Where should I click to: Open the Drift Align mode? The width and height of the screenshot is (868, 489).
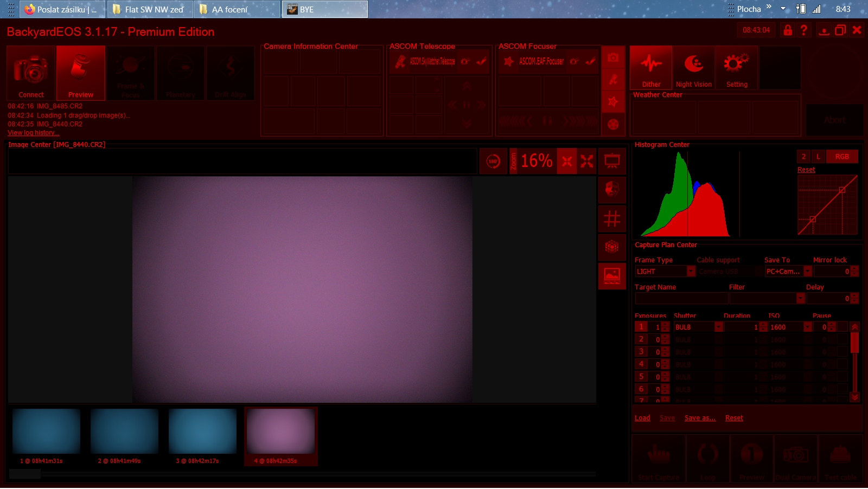point(231,73)
